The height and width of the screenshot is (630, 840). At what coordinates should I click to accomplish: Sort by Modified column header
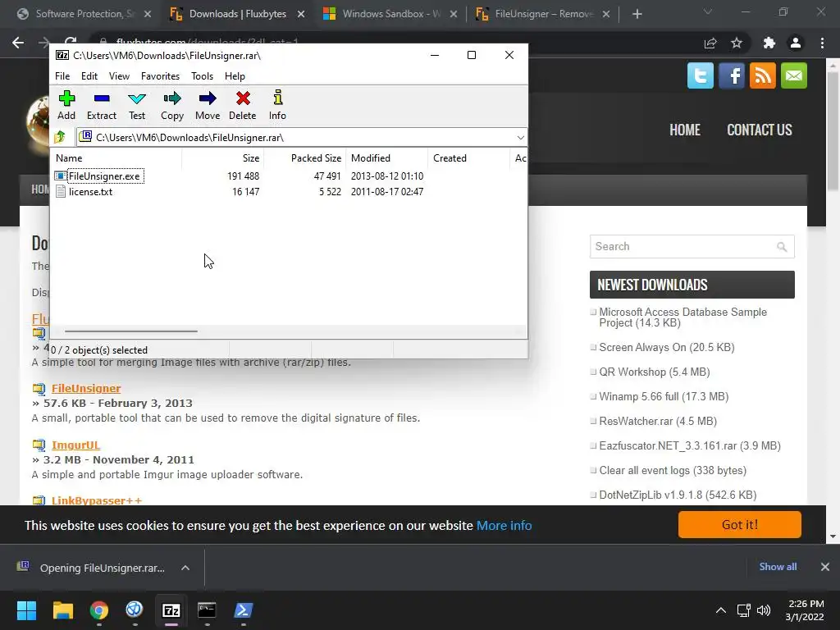click(x=387, y=158)
